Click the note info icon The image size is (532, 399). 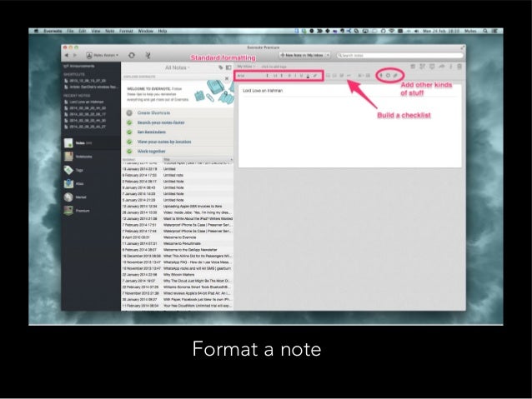451,67
